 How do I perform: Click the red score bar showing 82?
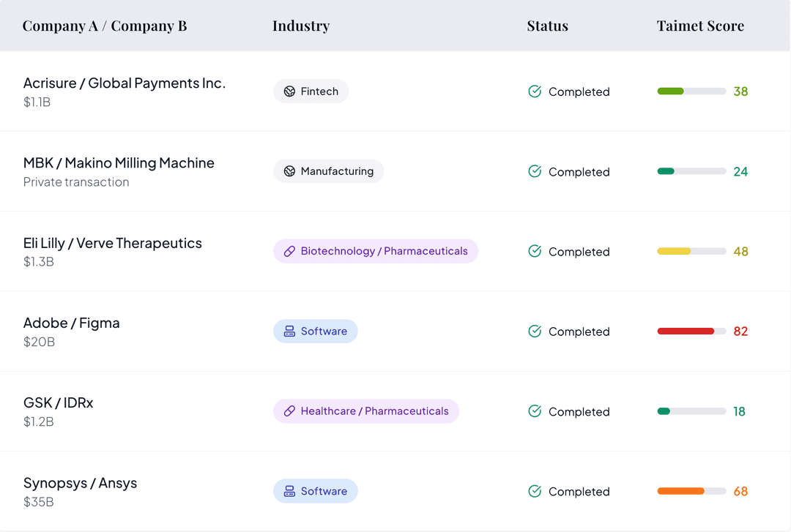pos(686,331)
